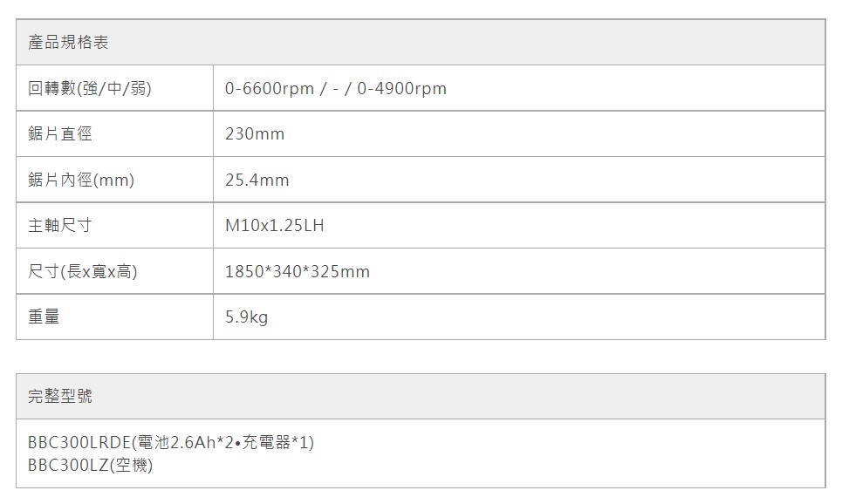Click the 5.9kg weight value
Viewport: 842px width, 504px height.
[246, 317]
